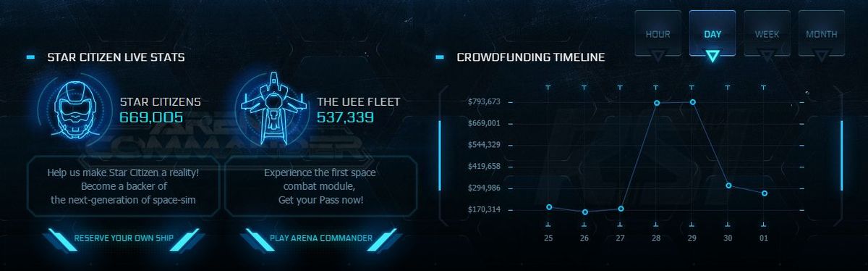The width and height of the screenshot is (868, 271).
Task: Select the DAY timeline tab
Action: pyautogui.click(x=712, y=34)
